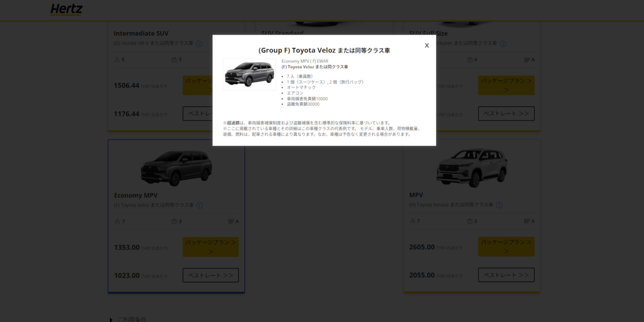This screenshot has width=644, height=322.
Task: Click ベストレート button on MPV card
Action: tap(506, 275)
